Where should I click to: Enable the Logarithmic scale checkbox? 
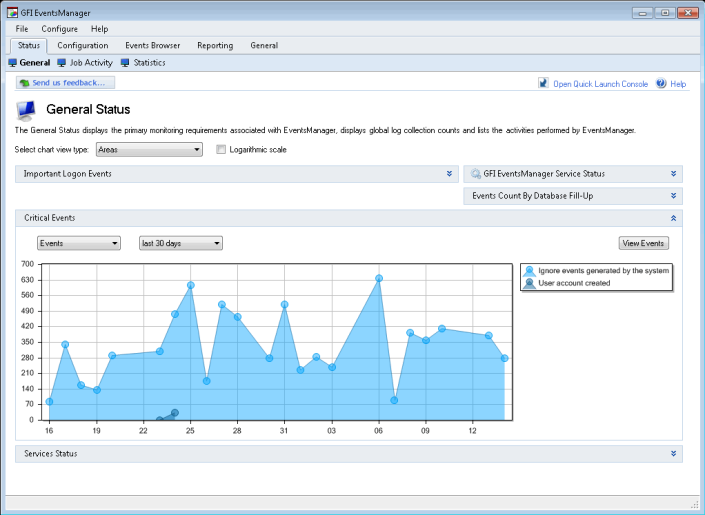point(221,149)
